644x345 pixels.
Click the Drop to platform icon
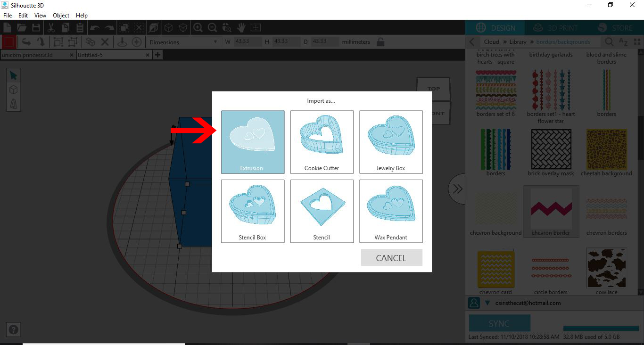point(122,42)
